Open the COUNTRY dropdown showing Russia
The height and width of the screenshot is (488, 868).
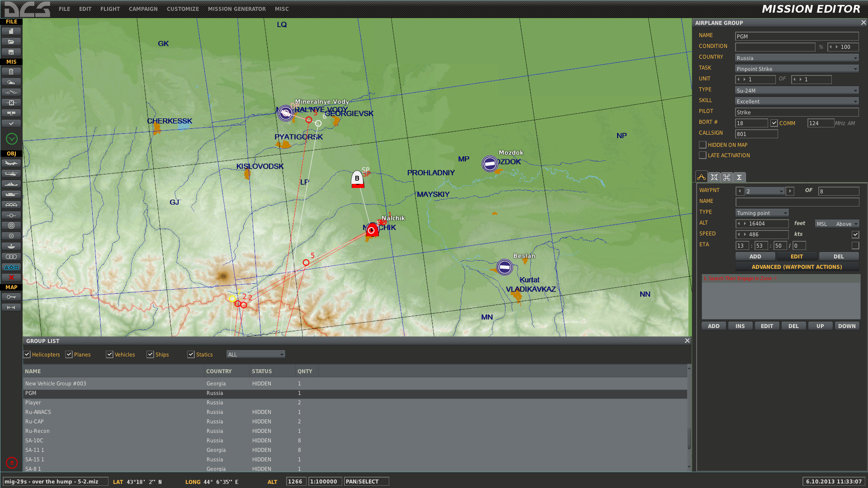(x=797, y=58)
